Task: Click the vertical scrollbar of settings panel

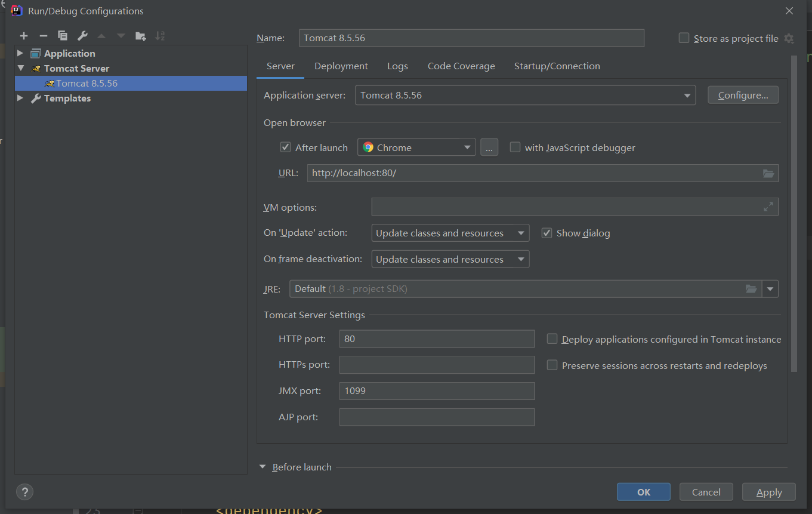Action: click(794, 214)
